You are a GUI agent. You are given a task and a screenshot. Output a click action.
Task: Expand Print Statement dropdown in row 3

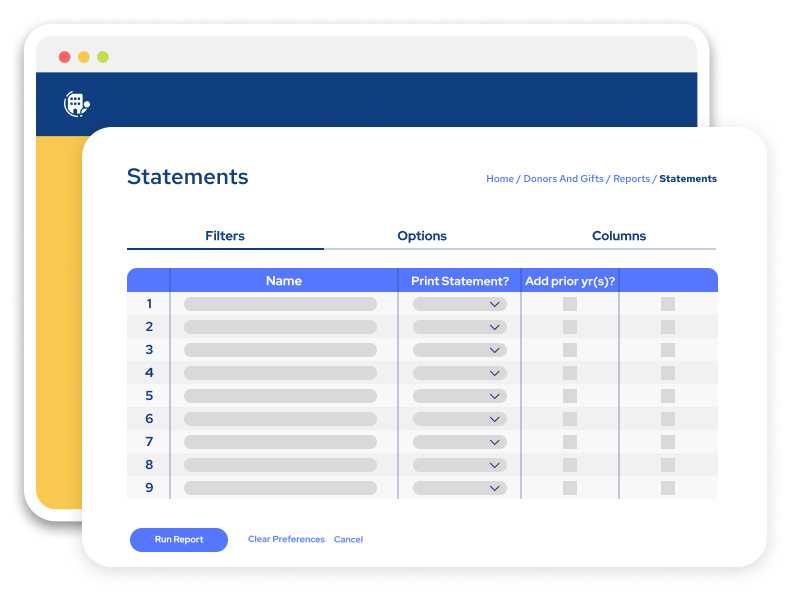(460, 350)
